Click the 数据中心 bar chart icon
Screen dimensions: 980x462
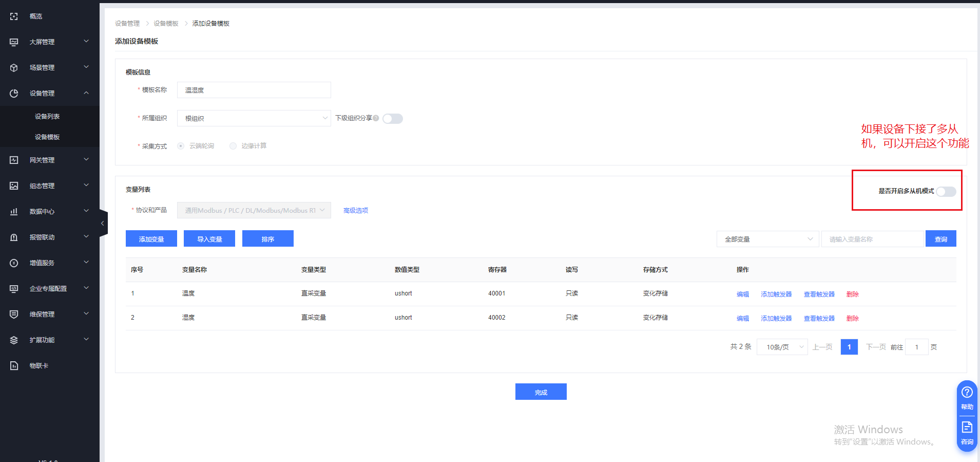pyautogui.click(x=14, y=212)
